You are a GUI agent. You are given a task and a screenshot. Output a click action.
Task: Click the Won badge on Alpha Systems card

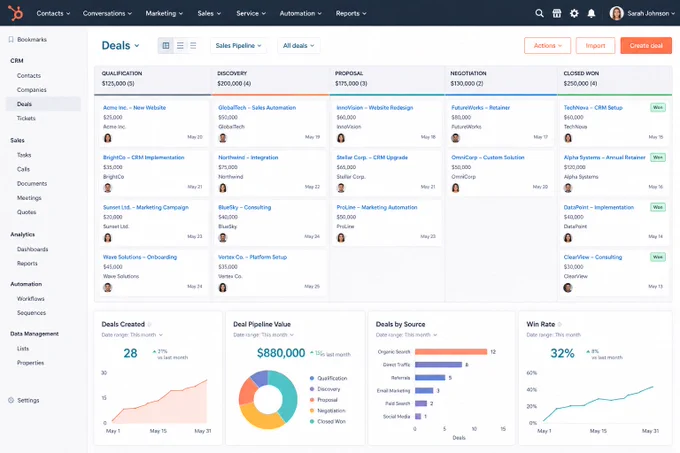coord(658,157)
